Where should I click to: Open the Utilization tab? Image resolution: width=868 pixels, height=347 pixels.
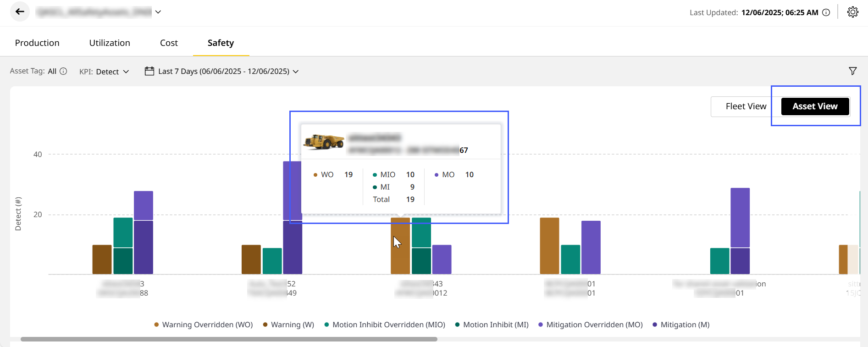coord(110,43)
